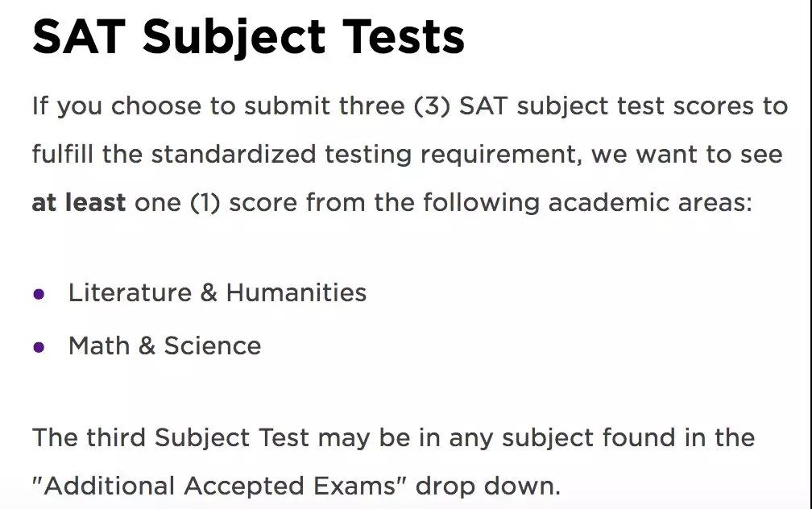Select the "Literature & Humanities" list item
This screenshot has height=509, width=812.
click(217, 292)
